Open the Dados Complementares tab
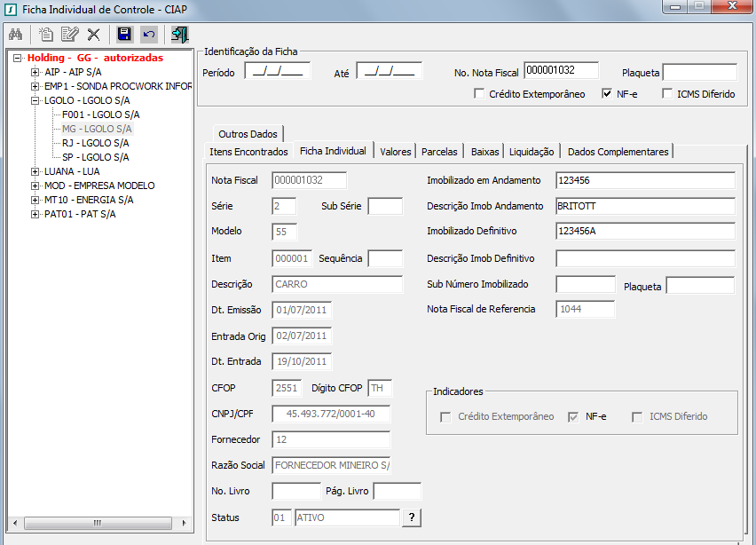The height and width of the screenshot is (545, 756). tap(618, 152)
